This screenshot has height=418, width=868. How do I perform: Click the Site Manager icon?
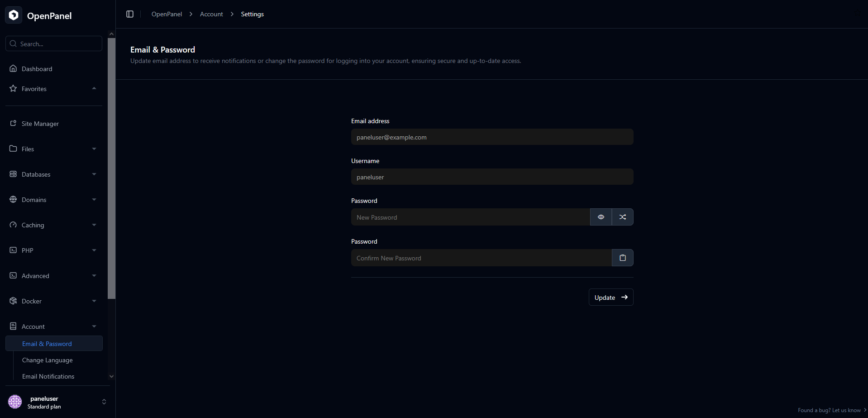click(13, 124)
